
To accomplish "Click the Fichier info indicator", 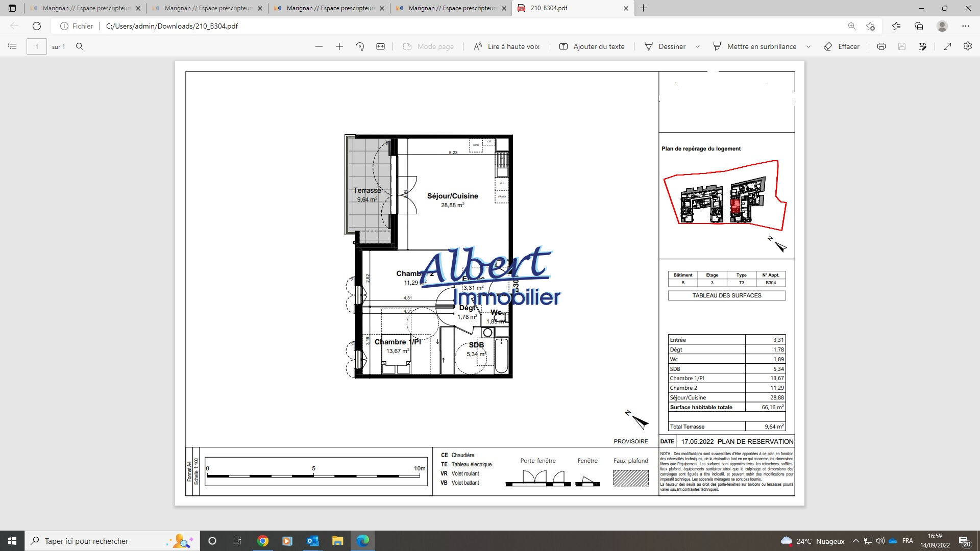I will click(77, 26).
